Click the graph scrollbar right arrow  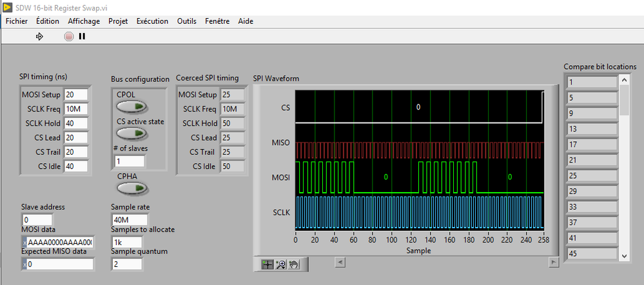coord(552,262)
